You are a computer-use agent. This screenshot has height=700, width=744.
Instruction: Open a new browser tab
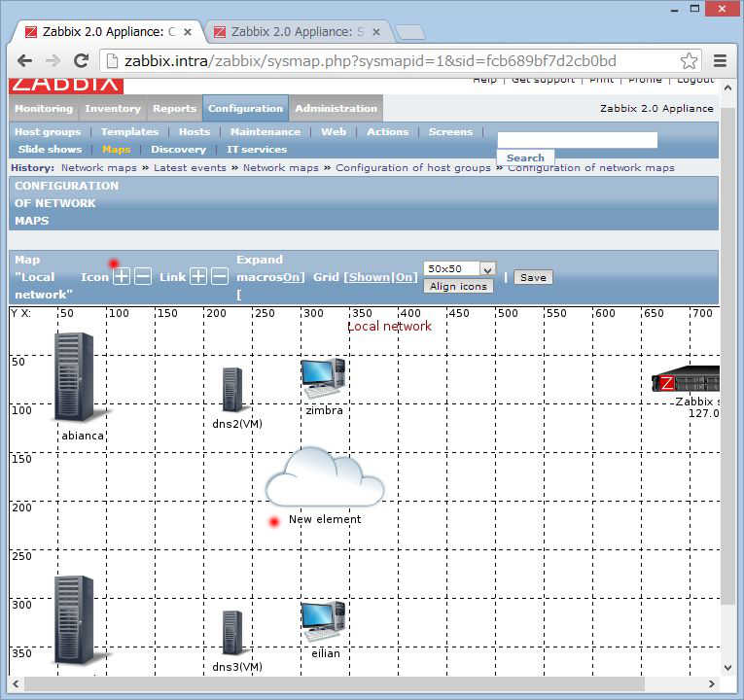tap(410, 32)
